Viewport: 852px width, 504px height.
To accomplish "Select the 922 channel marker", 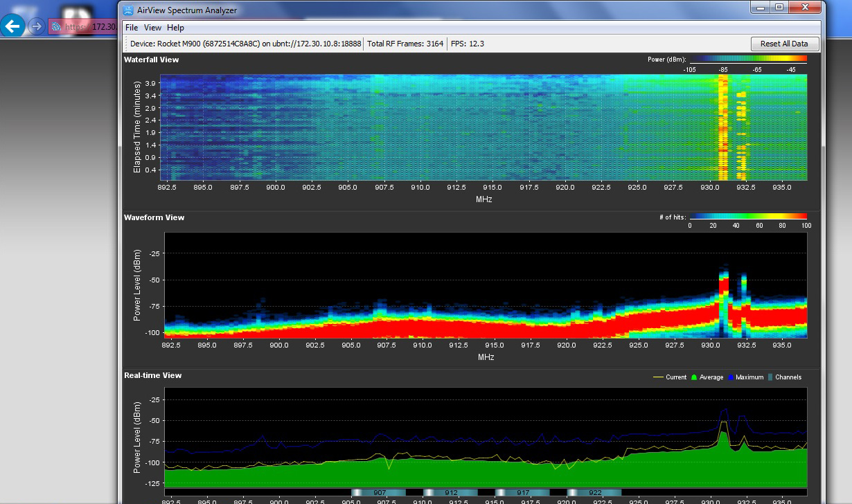I will coord(594,492).
